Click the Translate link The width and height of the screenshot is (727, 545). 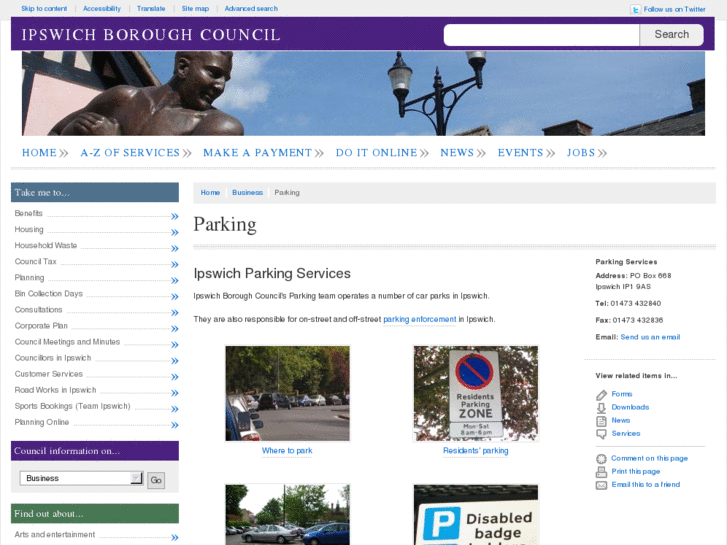tap(151, 8)
